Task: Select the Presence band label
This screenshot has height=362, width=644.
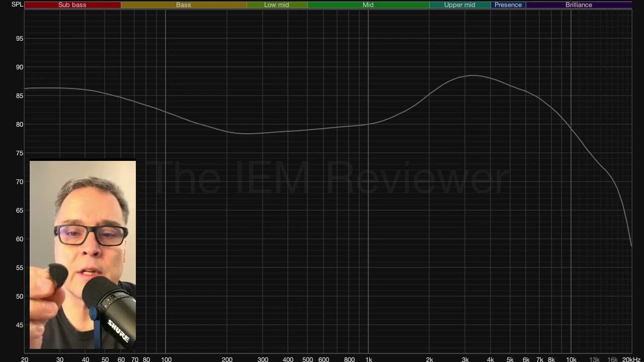Action: 508,5
